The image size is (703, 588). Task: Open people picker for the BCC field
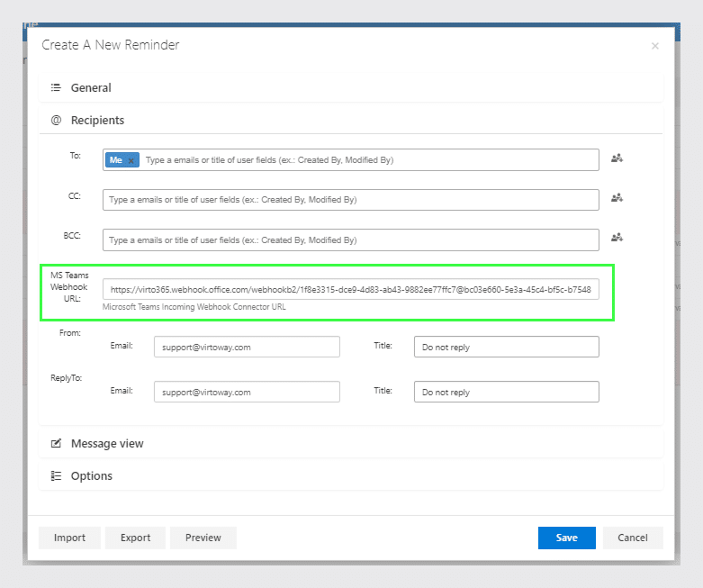(x=617, y=237)
